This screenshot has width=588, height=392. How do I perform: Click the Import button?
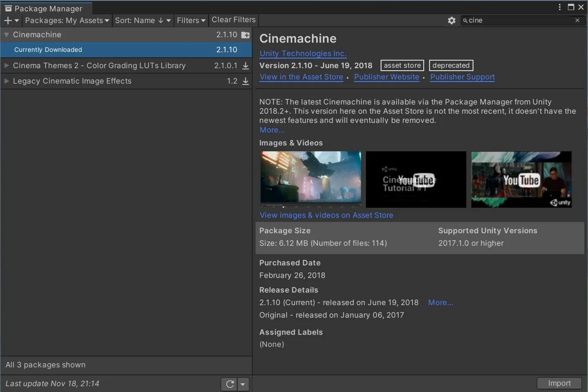point(559,383)
